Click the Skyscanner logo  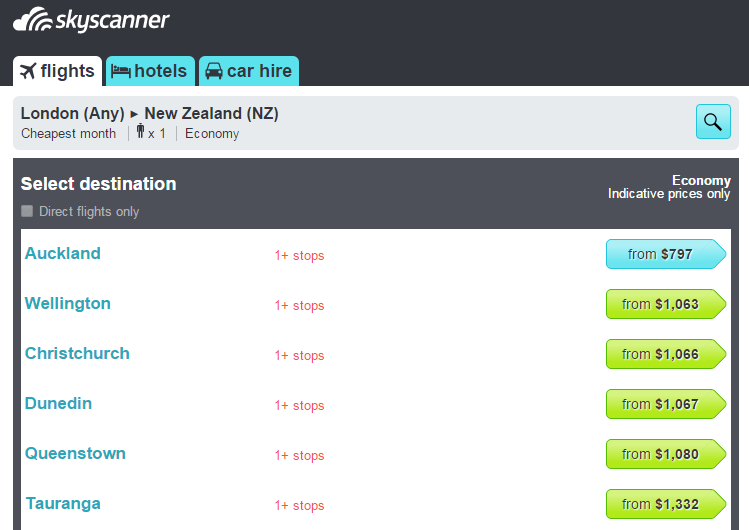click(91, 20)
